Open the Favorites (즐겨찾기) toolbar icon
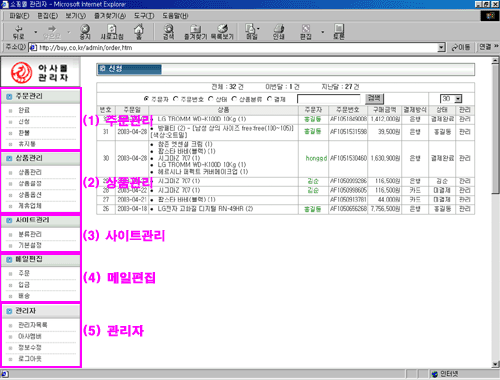500x380 pixels. pyautogui.click(x=196, y=32)
